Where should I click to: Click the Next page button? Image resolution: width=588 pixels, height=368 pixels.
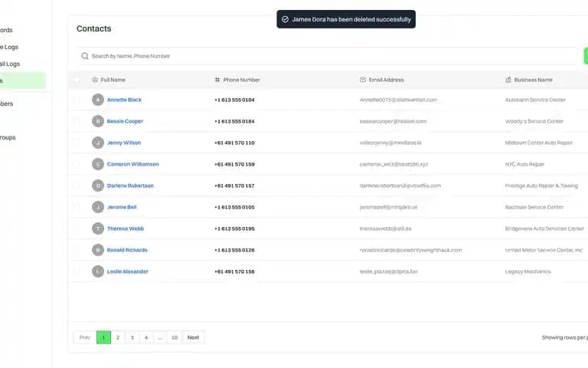coord(193,337)
